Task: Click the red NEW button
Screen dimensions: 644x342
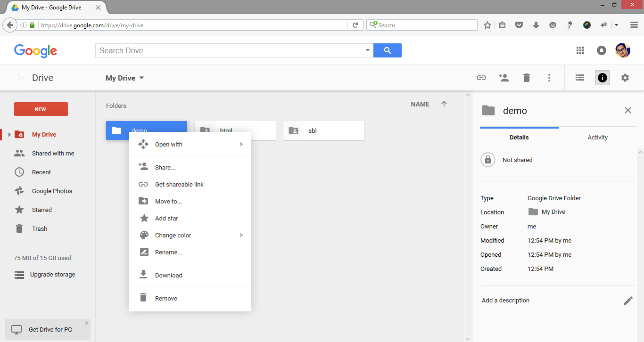Action: point(41,109)
